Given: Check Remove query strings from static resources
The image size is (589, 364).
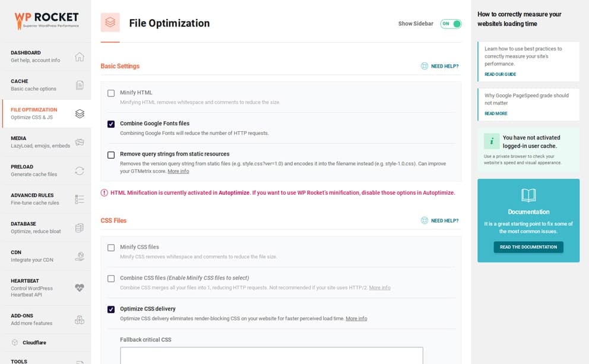Looking at the screenshot, I should tap(111, 155).
